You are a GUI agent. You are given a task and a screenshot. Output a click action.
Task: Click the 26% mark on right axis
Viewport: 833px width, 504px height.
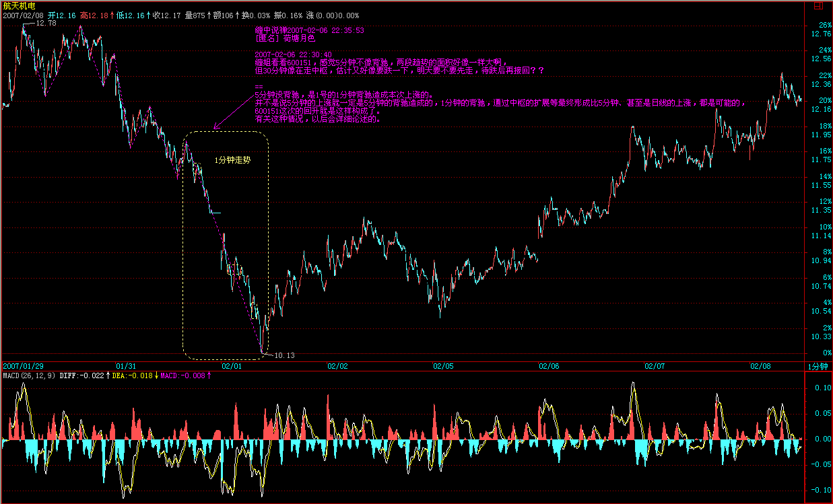(824, 25)
